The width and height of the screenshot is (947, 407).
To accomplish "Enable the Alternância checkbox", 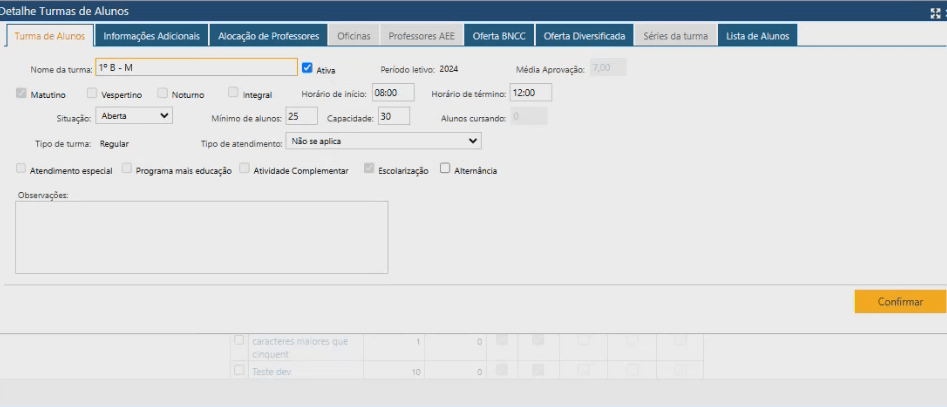I will coord(445,169).
